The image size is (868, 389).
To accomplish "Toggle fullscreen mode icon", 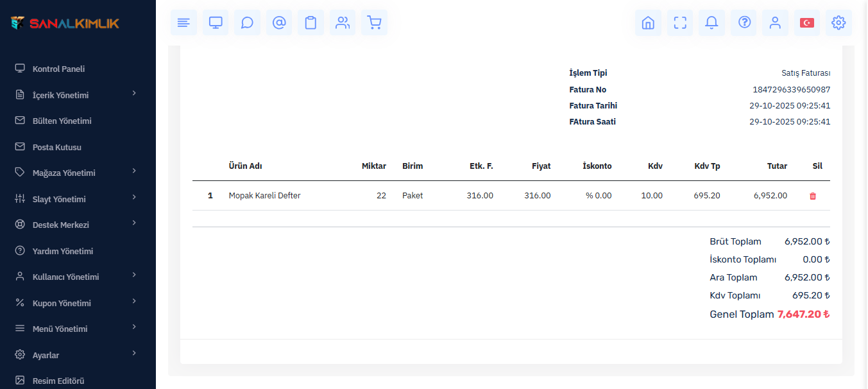I will 680,23.
